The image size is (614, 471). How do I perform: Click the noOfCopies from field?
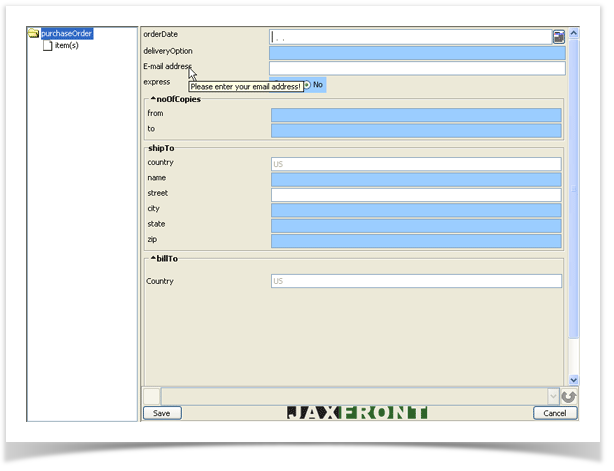416,115
